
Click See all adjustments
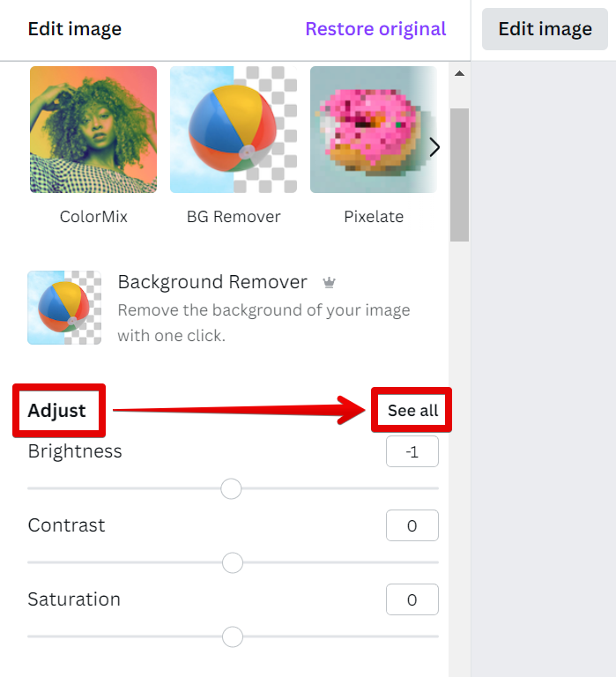(x=412, y=410)
